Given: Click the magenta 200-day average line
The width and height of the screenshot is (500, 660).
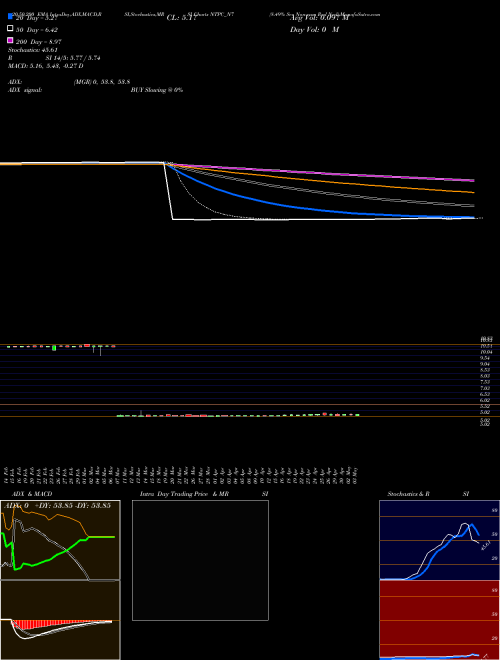Looking at the screenshot, I should point(320,172).
